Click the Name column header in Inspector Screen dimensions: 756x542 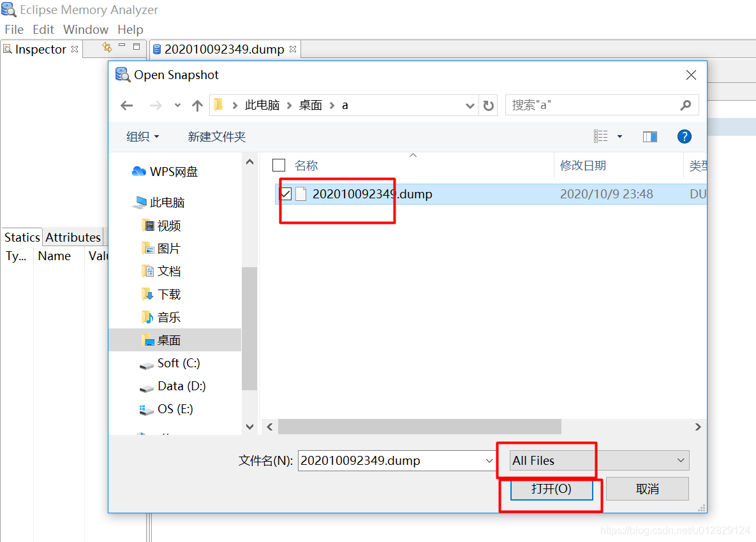click(54, 256)
